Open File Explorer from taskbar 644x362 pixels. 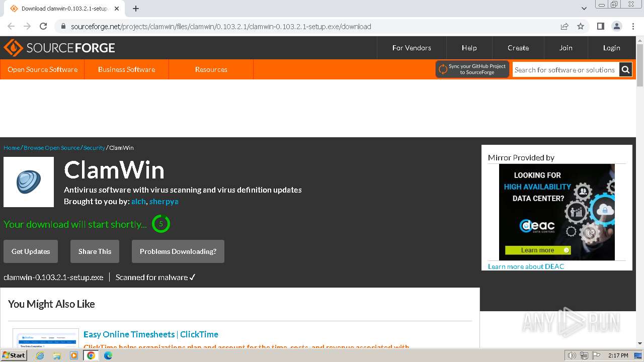57,355
